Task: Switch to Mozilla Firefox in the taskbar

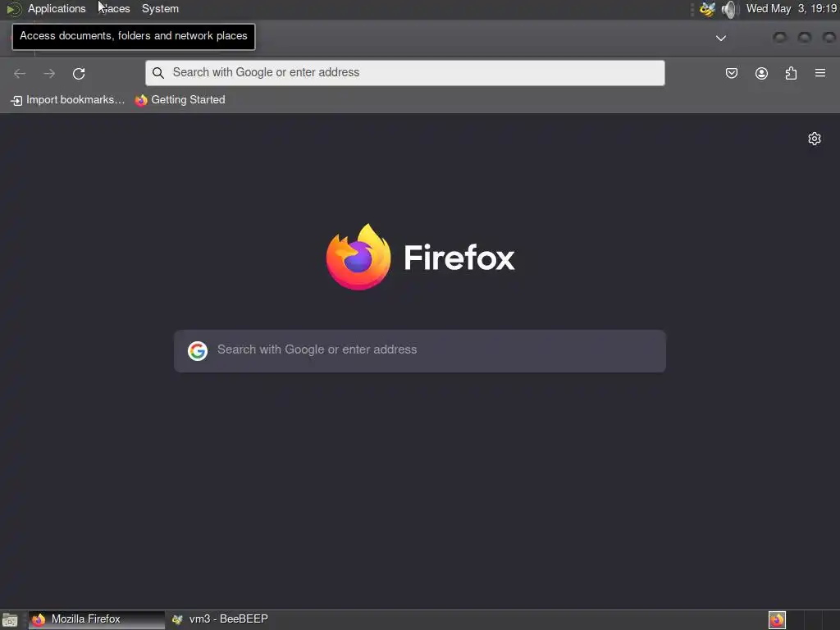Action: 97,620
